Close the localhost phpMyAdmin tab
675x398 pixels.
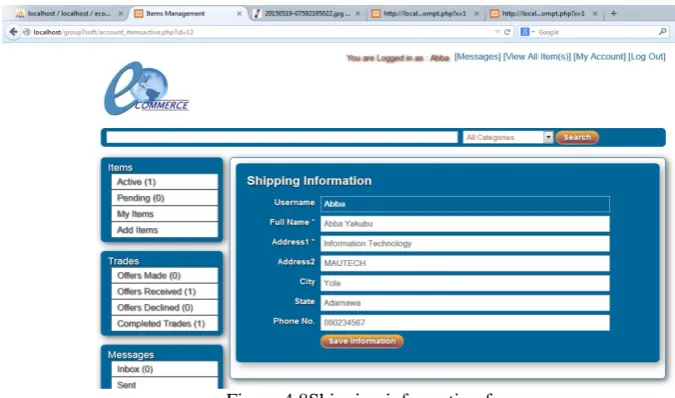pyautogui.click(x=121, y=14)
